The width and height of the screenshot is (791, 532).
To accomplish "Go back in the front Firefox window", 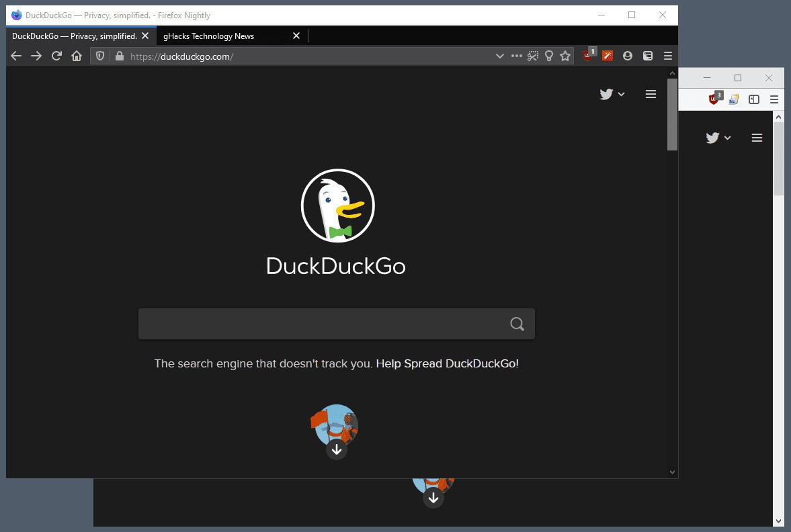I will (16, 56).
